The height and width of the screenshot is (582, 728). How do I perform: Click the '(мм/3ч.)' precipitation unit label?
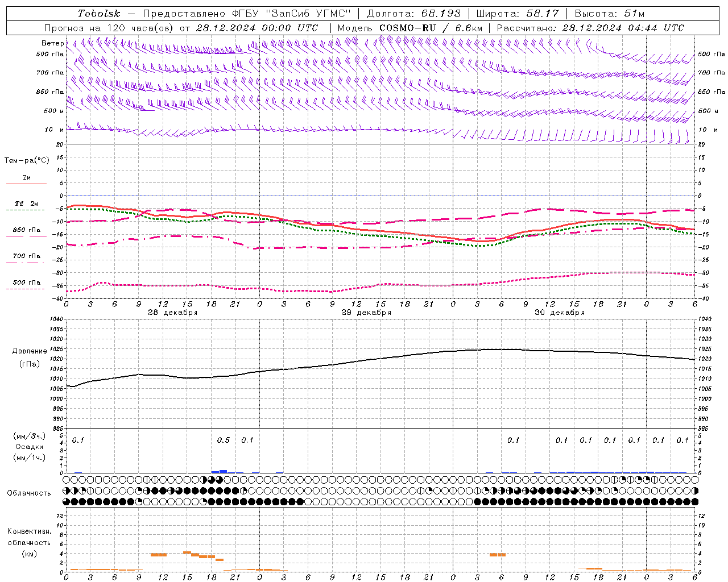coord(29,436)
